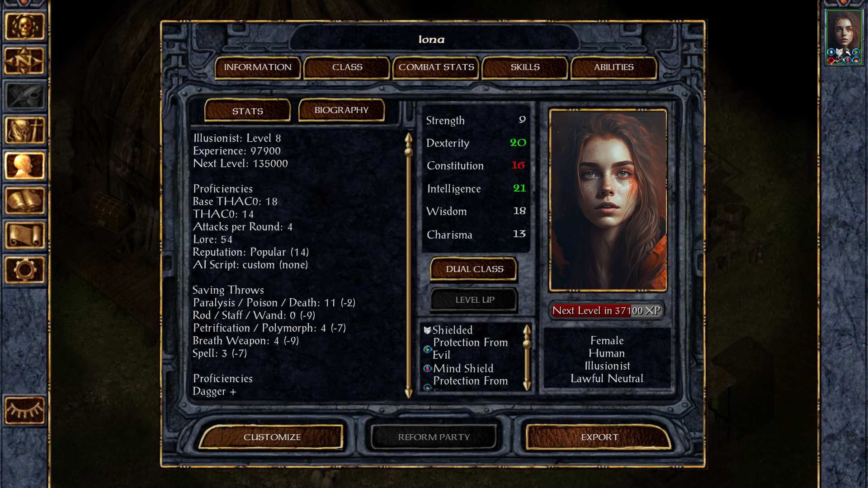The image size is (868, 488).
Task: Open the Skills tab
Action: pyautogui.click(x=525, y=67)
